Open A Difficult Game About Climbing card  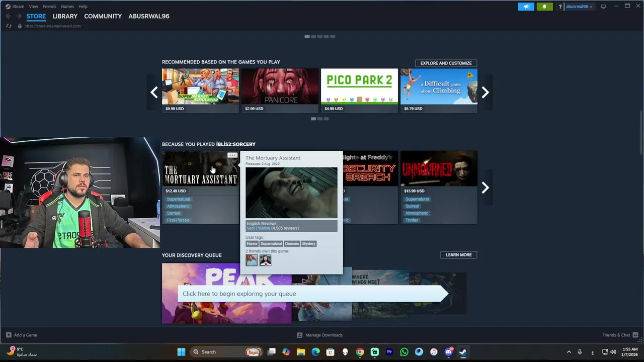point(439,90)
